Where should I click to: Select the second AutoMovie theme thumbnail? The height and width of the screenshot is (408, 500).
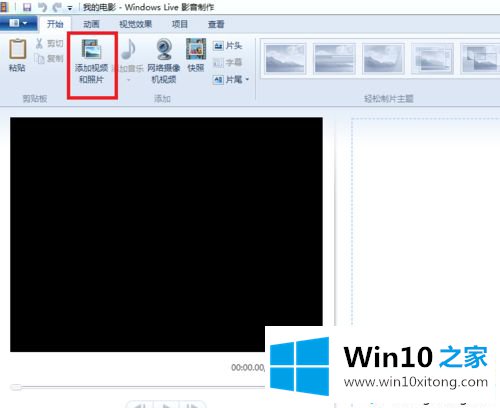coord(334,59)
